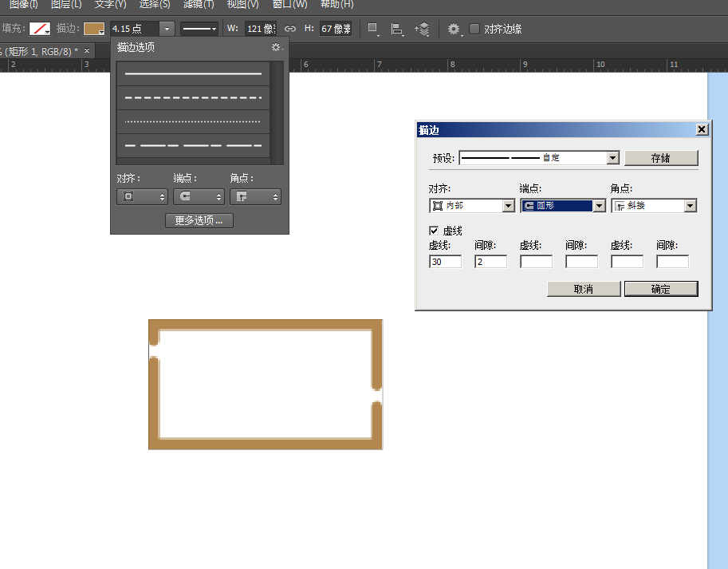Click the stroke width field 4.15 点
The image size is (728, 569).
(135, 29)
